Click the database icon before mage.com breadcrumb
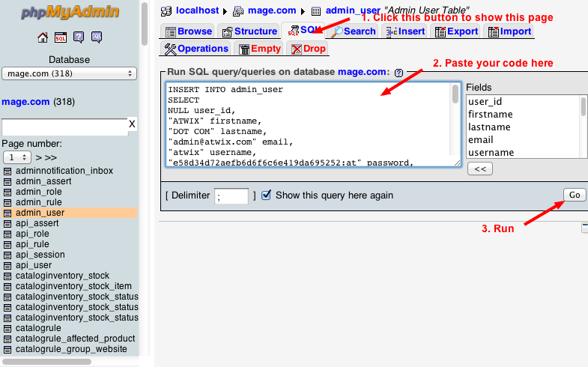Viewport: 588px width, 367px height. tap(238, 11)
